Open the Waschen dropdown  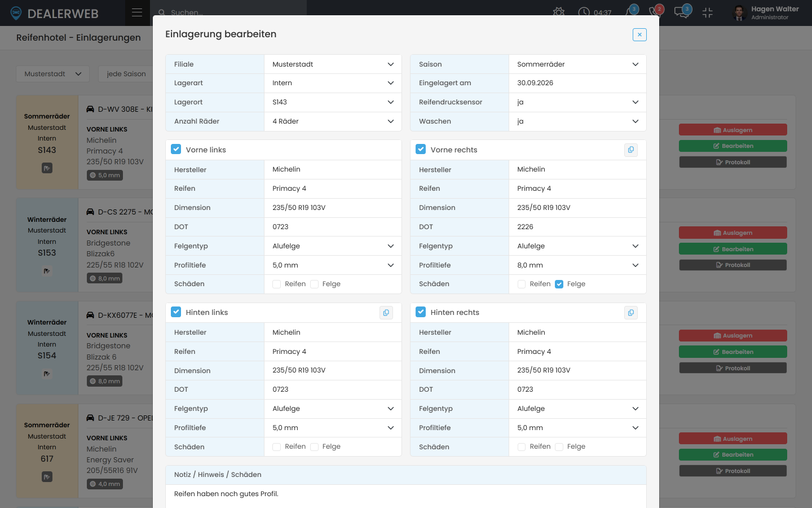coord(577,121)
